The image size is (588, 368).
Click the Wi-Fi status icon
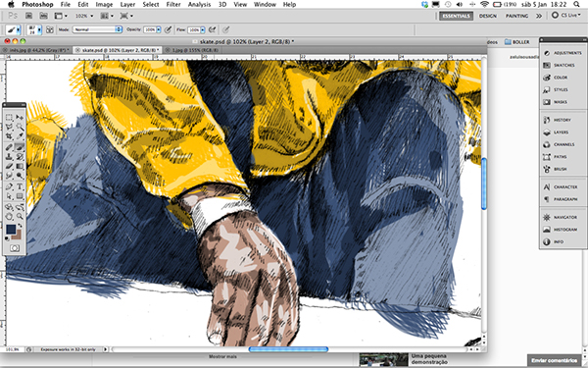(484, 5)
